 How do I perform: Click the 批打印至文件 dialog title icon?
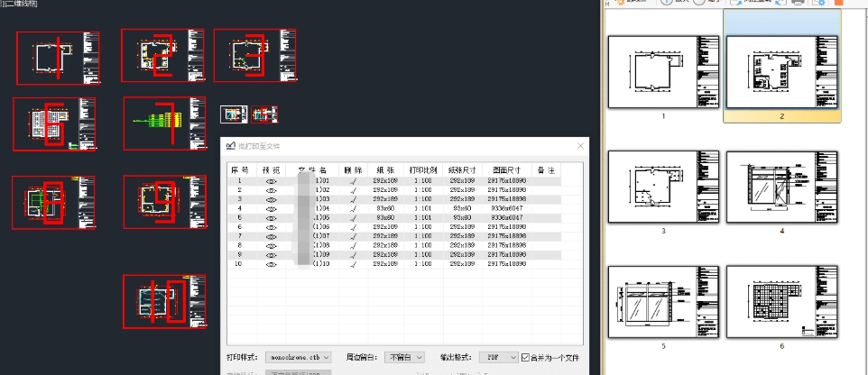(231, 146)
